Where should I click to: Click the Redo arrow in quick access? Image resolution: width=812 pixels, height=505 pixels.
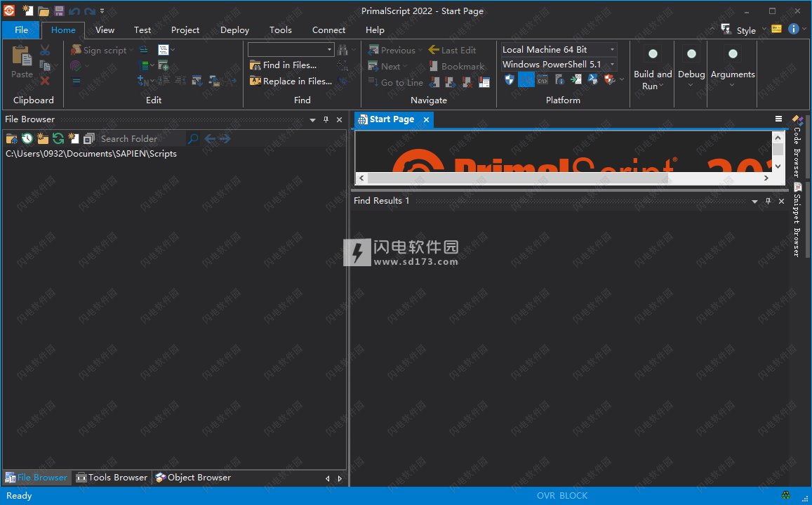click(x=90, y=11)
